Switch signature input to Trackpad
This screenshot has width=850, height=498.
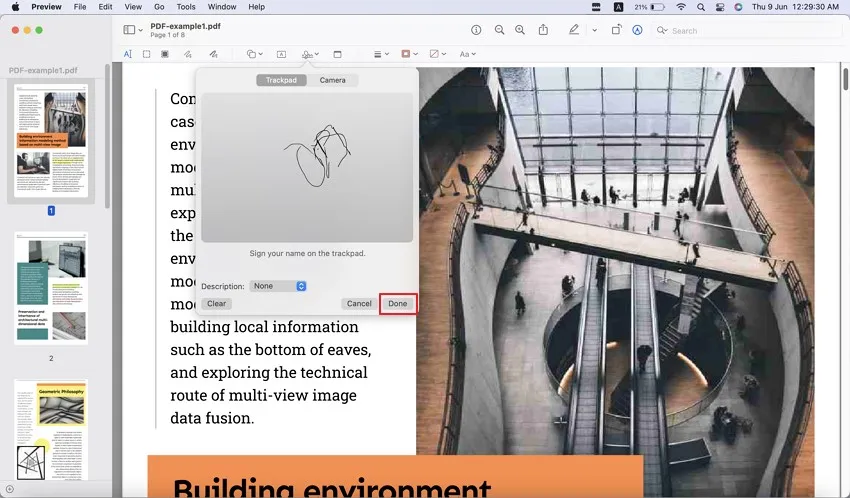point(281,80)
